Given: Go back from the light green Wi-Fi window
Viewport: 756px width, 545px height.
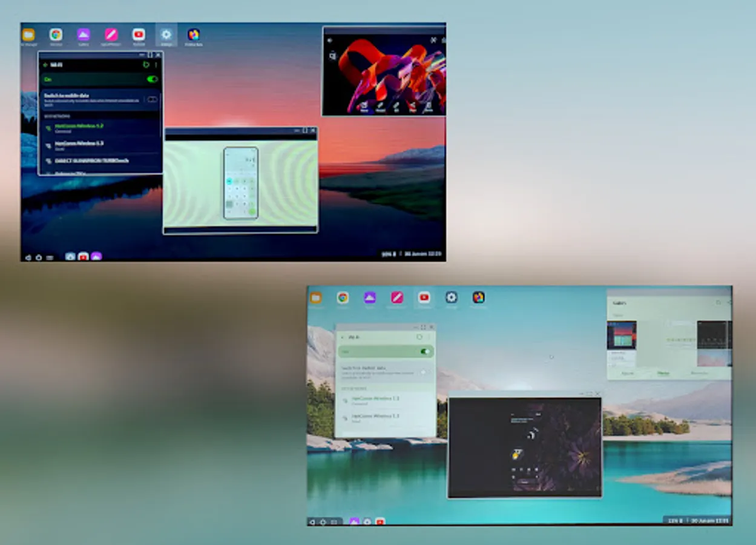Looking at the screenshot, I should (x=343, y=337).
